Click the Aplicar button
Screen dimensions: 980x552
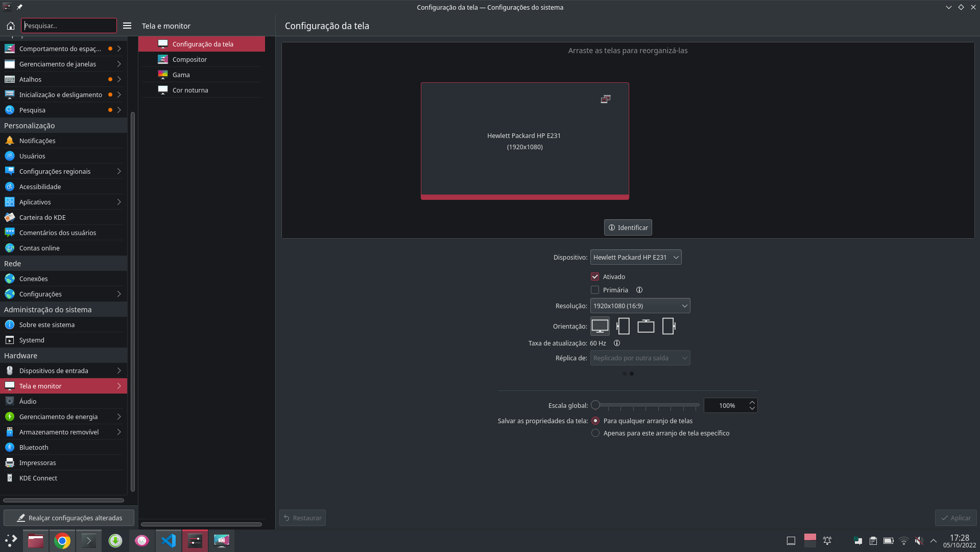(x=955, y=518)
